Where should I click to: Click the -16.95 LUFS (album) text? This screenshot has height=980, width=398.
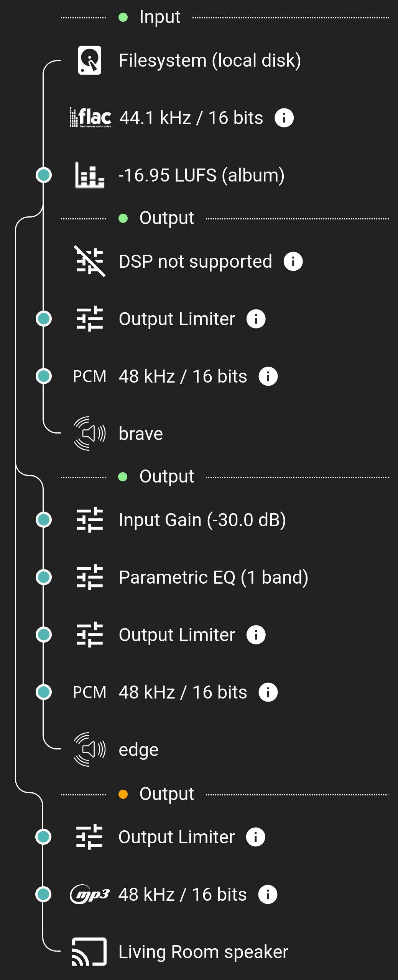201,175
